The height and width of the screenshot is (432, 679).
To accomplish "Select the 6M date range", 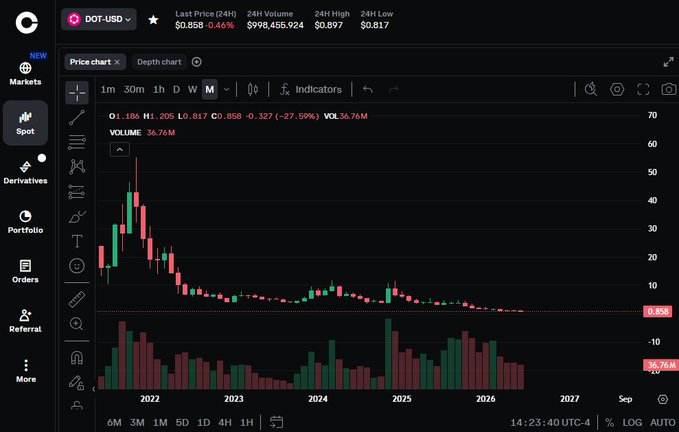I will [x=114, y=422].
